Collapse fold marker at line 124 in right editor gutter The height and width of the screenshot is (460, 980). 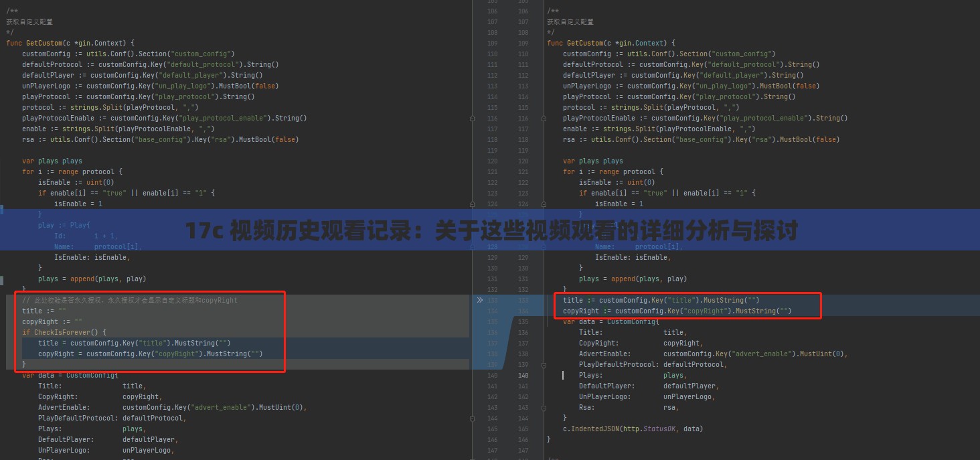[542, 204]
